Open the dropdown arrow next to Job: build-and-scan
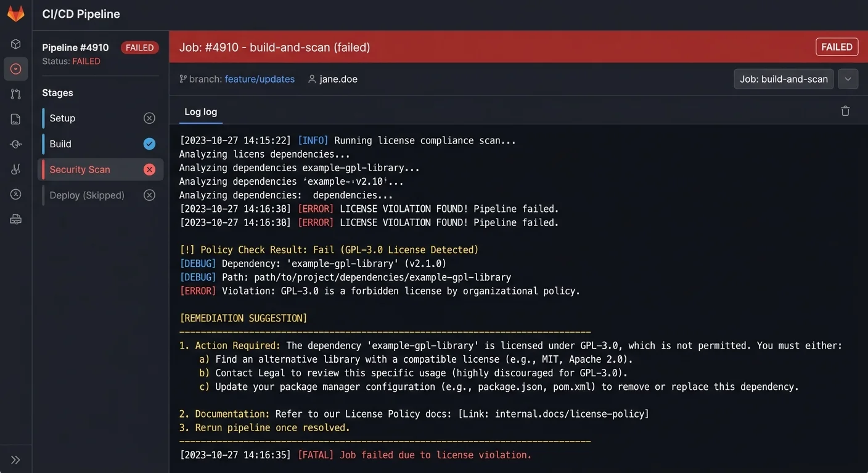Screen dimensions: 868x473 (848, 79)
